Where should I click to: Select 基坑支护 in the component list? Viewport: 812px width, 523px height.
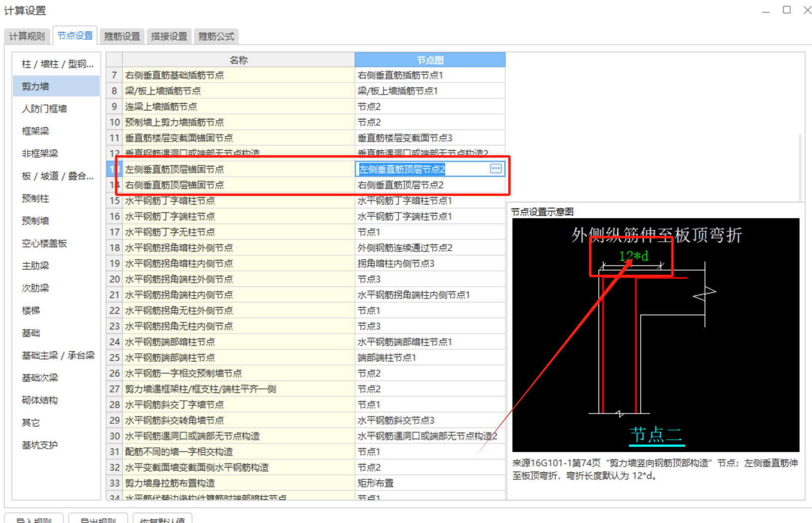57,445
